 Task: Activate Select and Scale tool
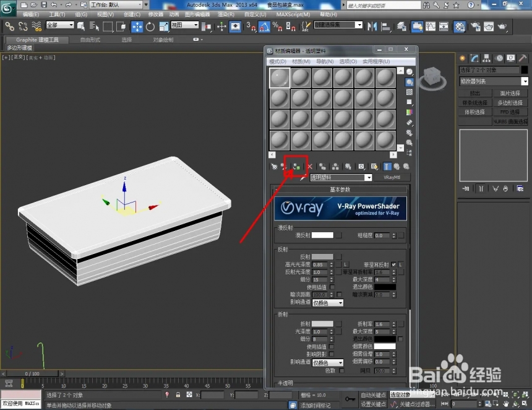[163, 27]
